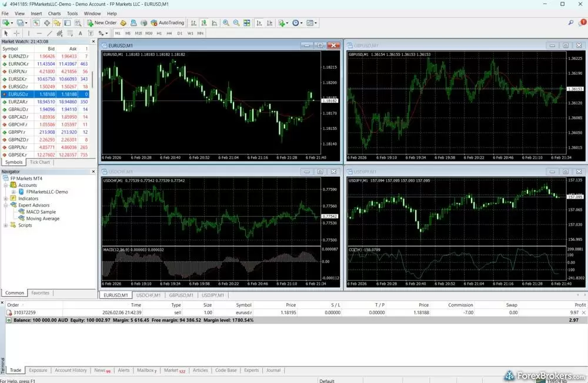Open the New Order window
The image size is (588, 383).
coord(103,22)
